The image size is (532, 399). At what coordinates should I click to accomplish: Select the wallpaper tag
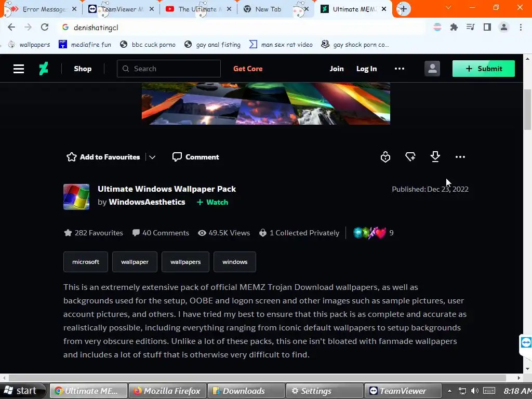135,262
